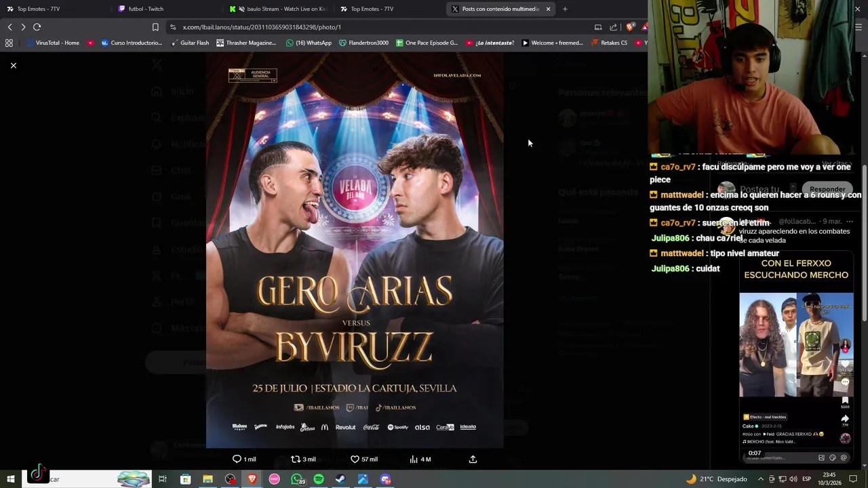
Task: Open Discord from the taskbar
Action: [385, 479]
